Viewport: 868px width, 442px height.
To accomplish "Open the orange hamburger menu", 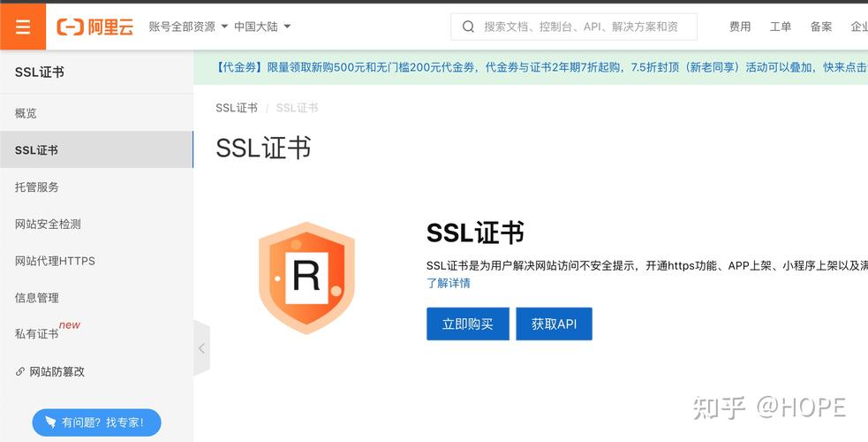I will click(x=23, y=27).
